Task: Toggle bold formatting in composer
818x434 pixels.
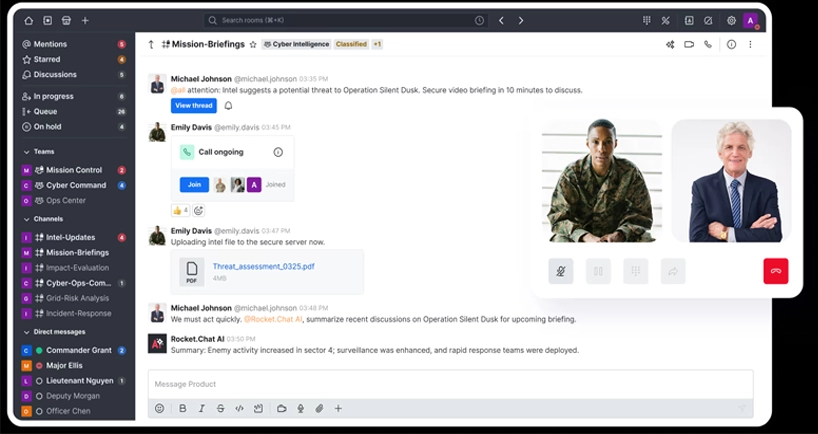Action: pyautogui.click(x=183, y=409)
